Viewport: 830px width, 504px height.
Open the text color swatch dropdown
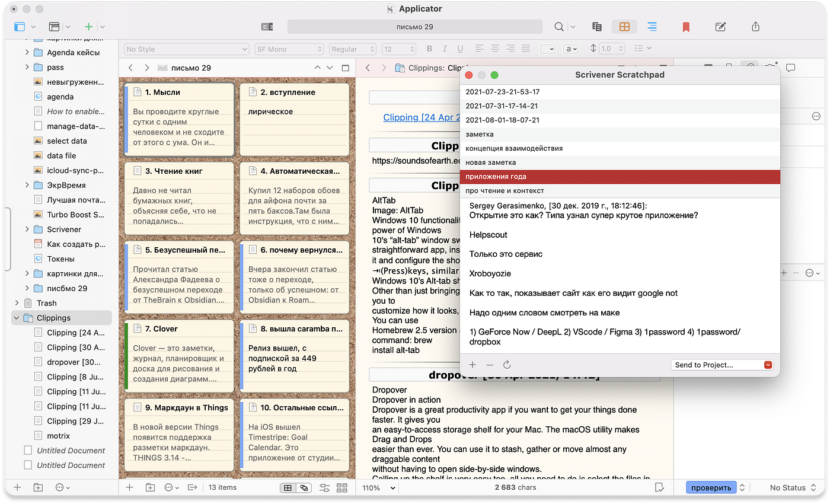click(x=548, y=49)
